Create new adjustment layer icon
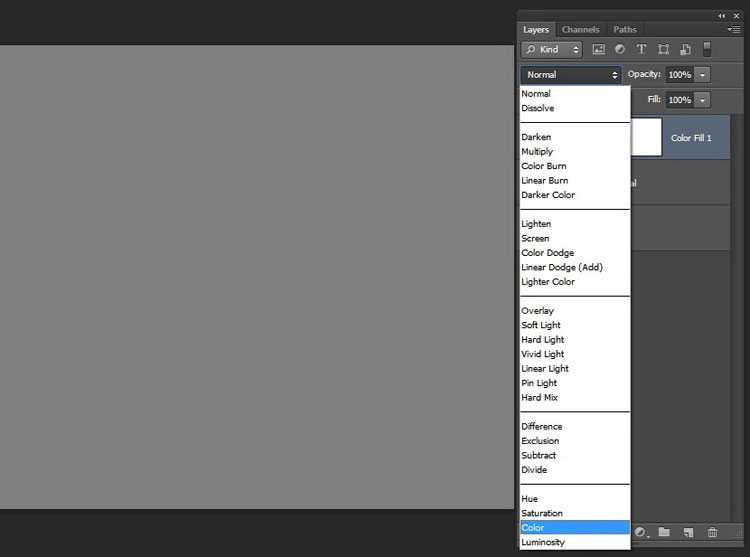 pyautogui.click(x=641, y=533)
